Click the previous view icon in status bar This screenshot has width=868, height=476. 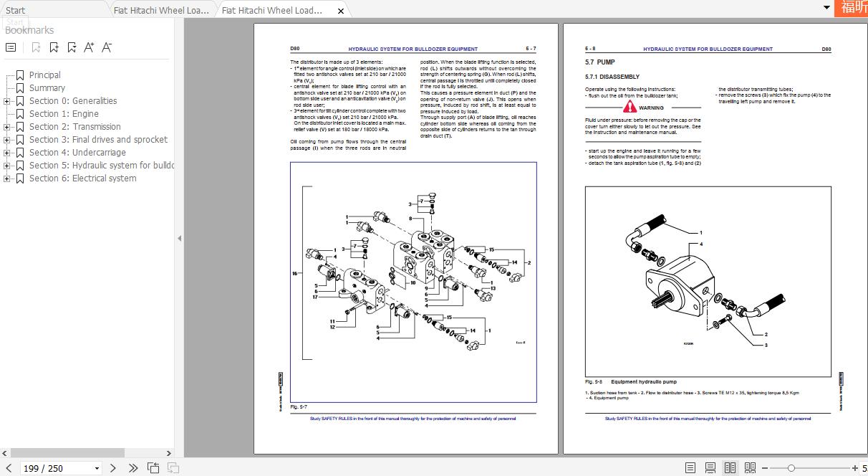[153, 468]
